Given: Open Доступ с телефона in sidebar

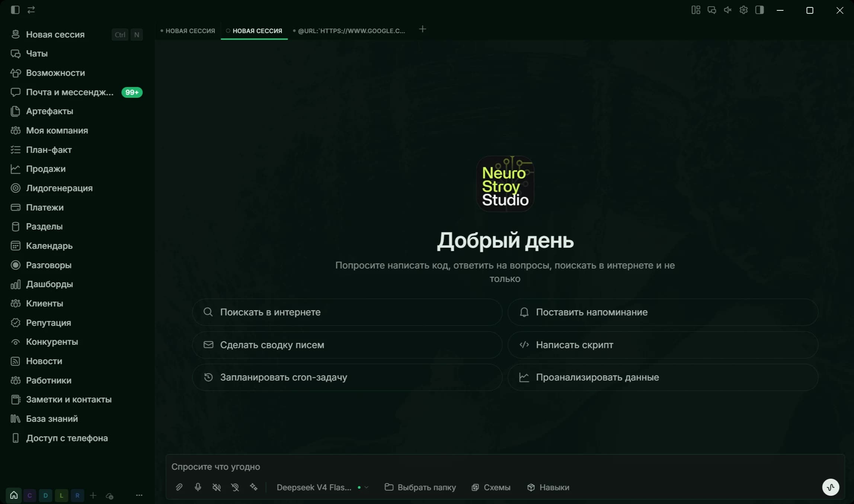Looking at the screenshot, I should (76, 438).
